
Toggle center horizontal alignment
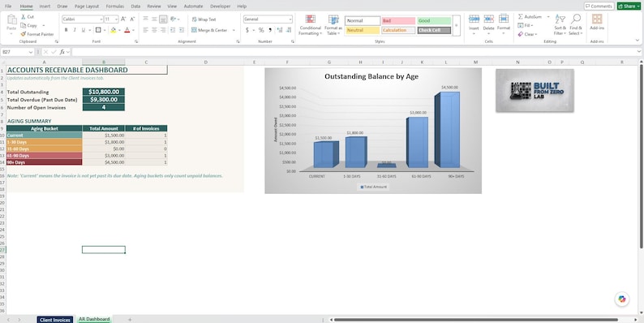coord(154,30)
